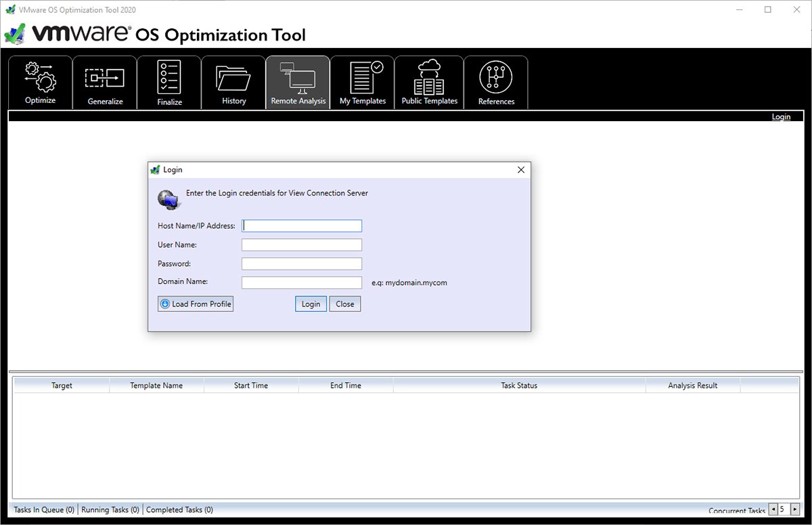Image resolution: width=812 pixels, height=525 pixels.
Task: Click the Tasks In Queue status item
Action: pyautogui.click(x=43, y=509)
